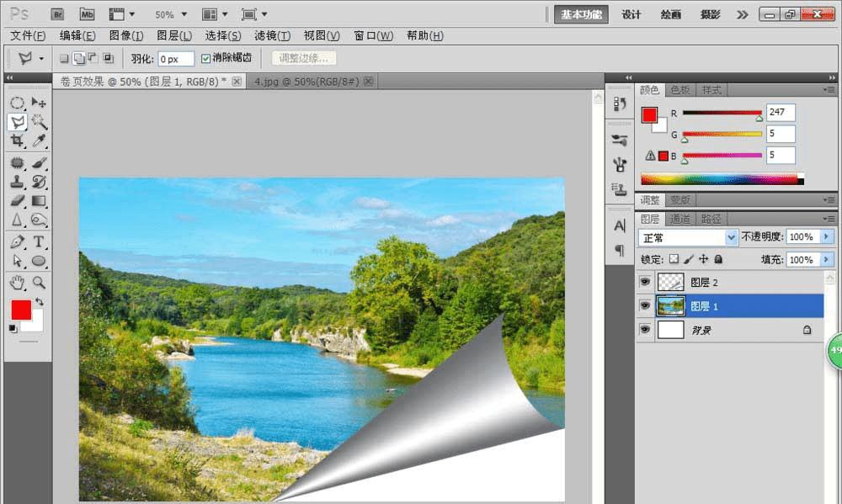Click the feather 羽化 input field
Image resolution: width=842 pixels, height=504 pixels.
[x=176, y=59]
